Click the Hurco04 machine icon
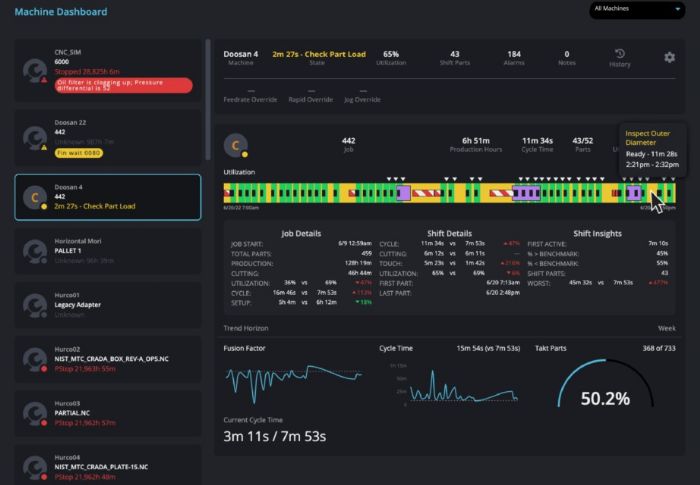This screenshot has height=485, width=700. pos(35,468)
